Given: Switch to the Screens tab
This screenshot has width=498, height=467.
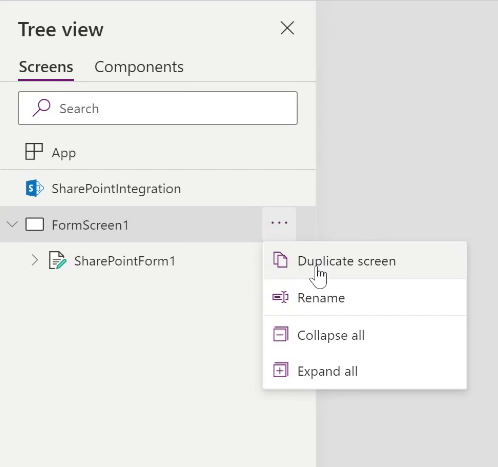Looking at the screenshot, I should (46, 67).
